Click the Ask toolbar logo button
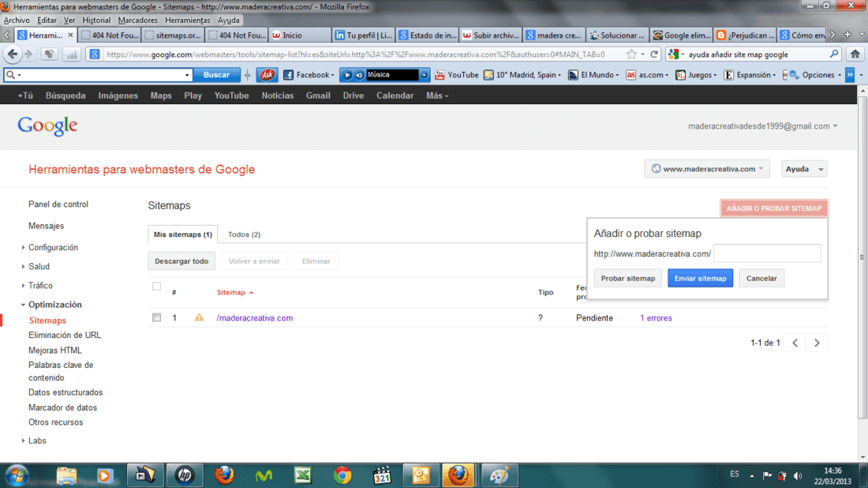The height and width of the screenshot is (488, 868). pyautogui.click(x=267, y=75)
